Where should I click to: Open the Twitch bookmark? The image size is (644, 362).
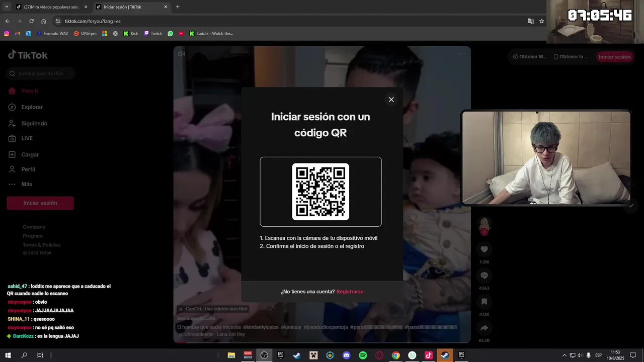[x=153, y=34]
